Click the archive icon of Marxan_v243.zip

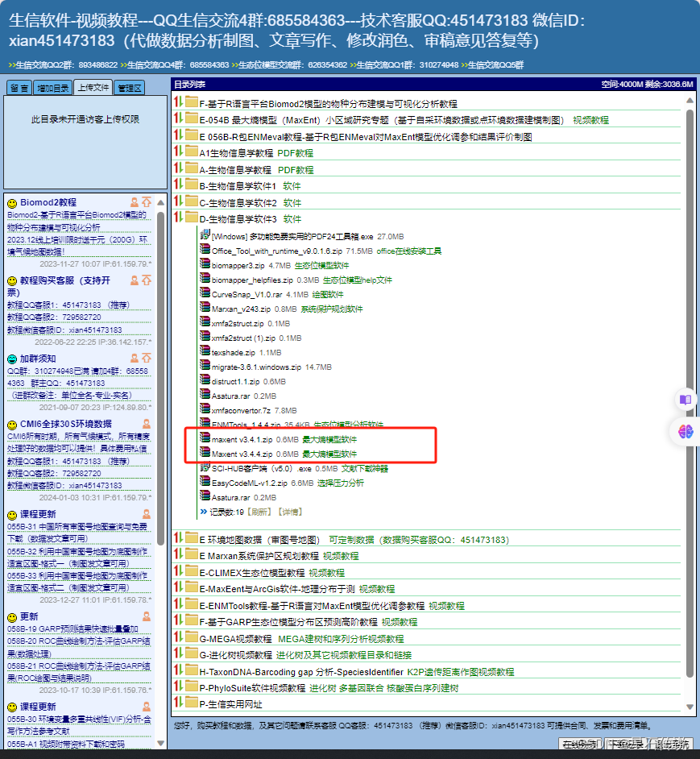pos(205,308)
